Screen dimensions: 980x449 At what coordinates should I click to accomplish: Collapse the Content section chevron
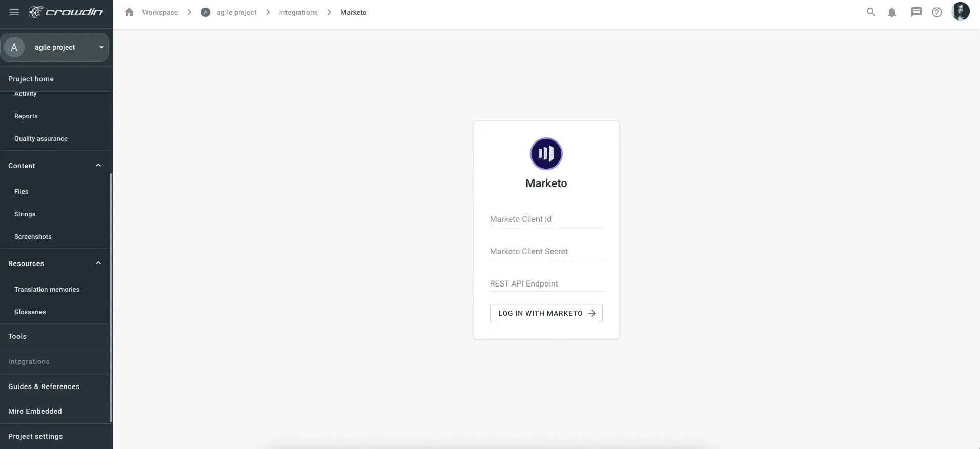pyautogui.click(x=98, y=165)
